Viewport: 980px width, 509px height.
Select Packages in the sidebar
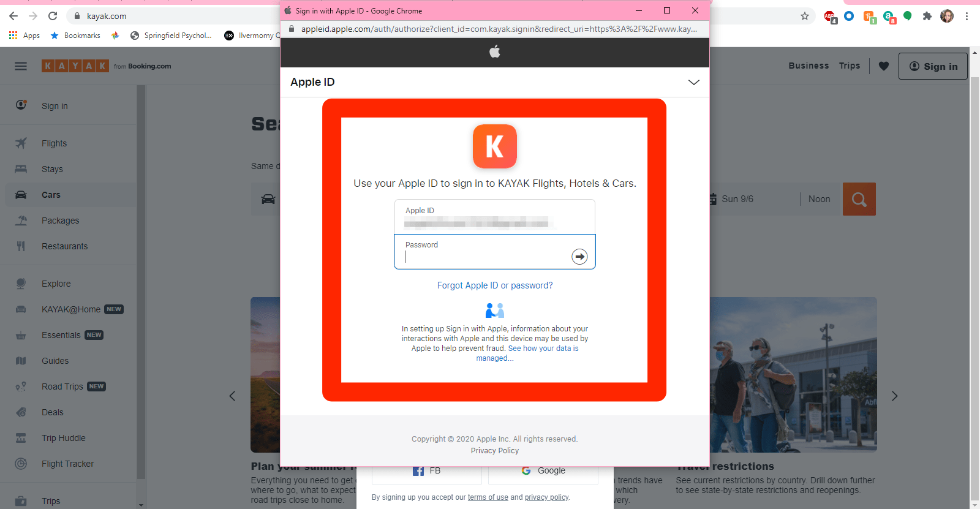click(69, 221)
